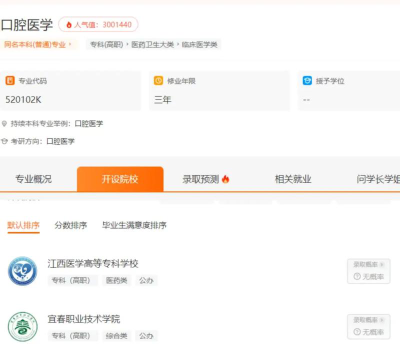Open 江西医学高等专科学校 school name
Viewport: 400px width, 360px height.
click(x=93, y=264)
